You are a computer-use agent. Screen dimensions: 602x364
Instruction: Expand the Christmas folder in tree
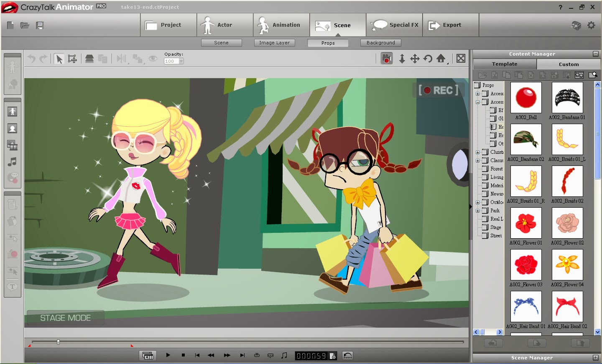tap(477, 152)
